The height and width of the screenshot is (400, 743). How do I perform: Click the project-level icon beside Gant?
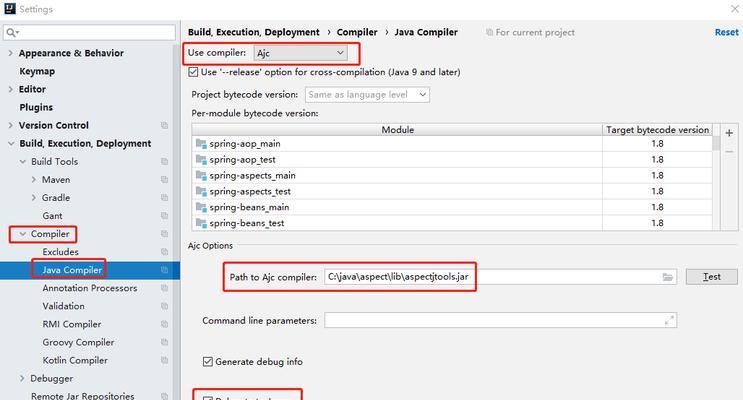click(164, 216)
